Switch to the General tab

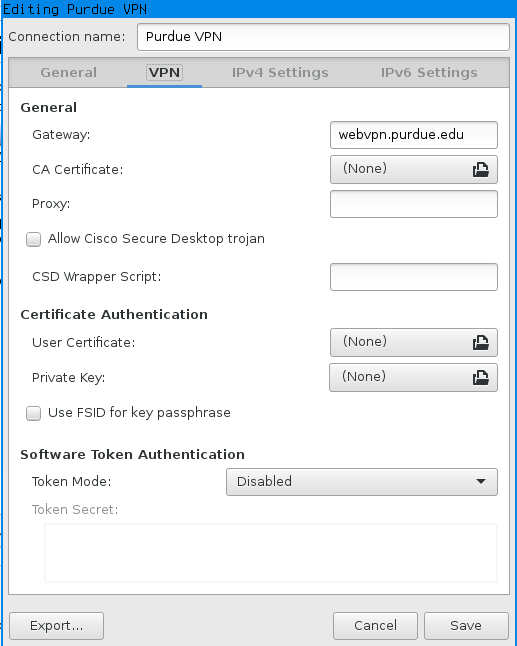68,73
